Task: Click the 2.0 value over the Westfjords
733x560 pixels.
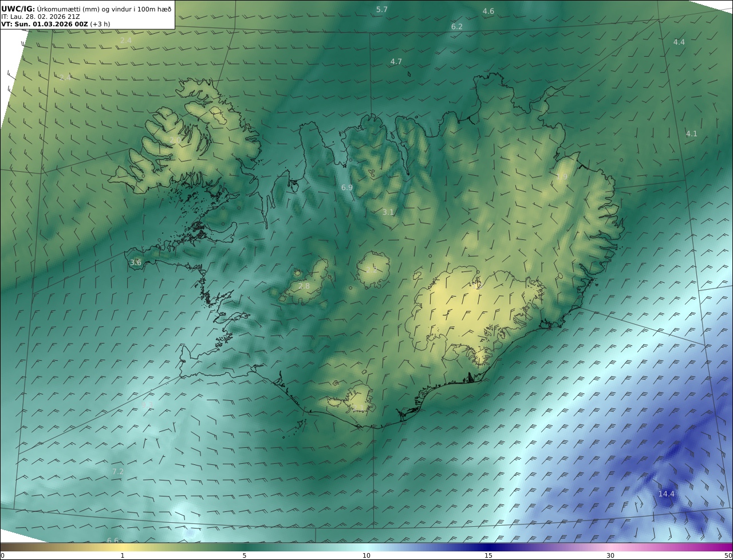Action: pos(175,140)
